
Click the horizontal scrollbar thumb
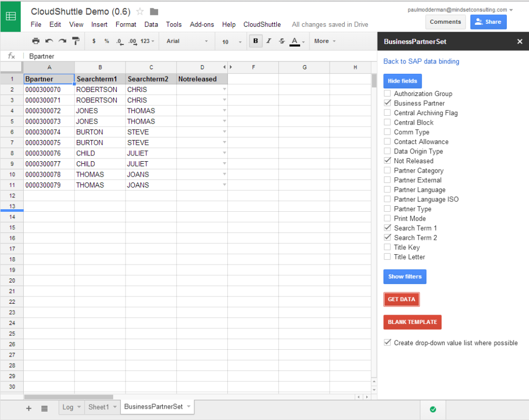click(69, 397)
